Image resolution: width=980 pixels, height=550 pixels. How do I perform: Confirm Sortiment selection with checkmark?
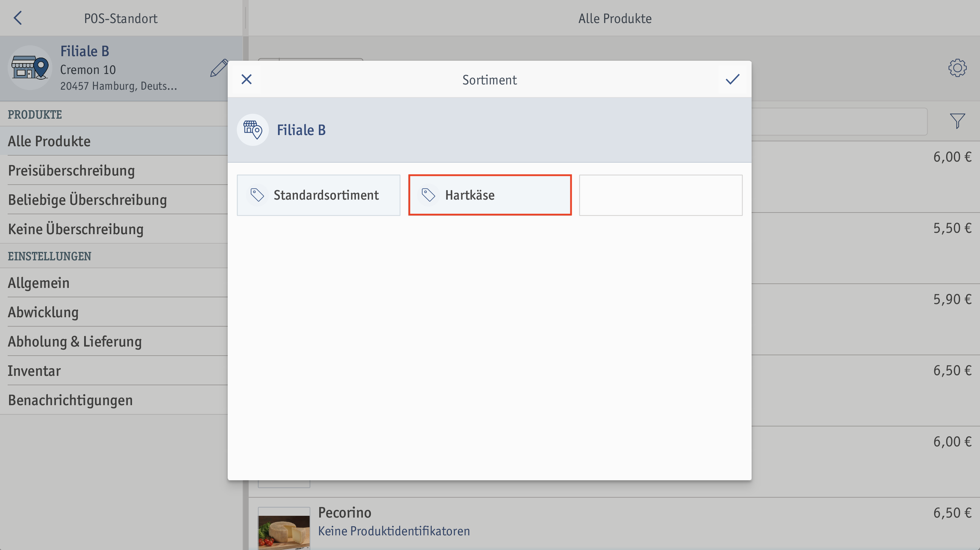(732, 80)
